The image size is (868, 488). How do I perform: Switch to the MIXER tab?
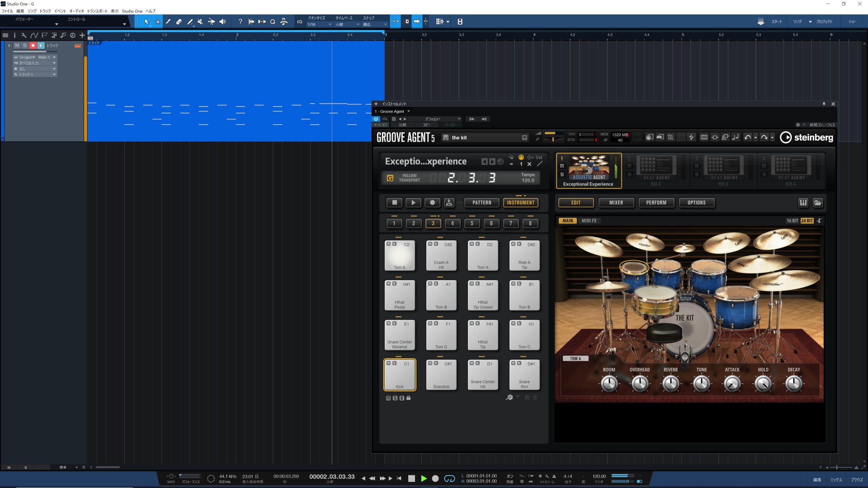(616, 203)
